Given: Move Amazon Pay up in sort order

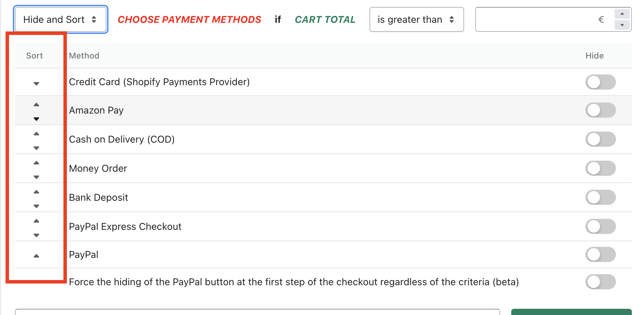Looking at the screenshot, I should 36,105.
